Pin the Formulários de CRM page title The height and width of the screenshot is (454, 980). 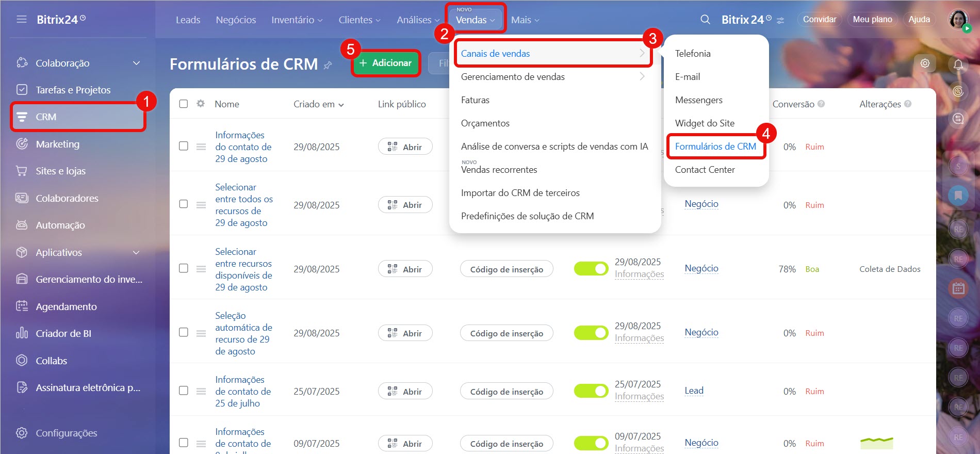328,66
